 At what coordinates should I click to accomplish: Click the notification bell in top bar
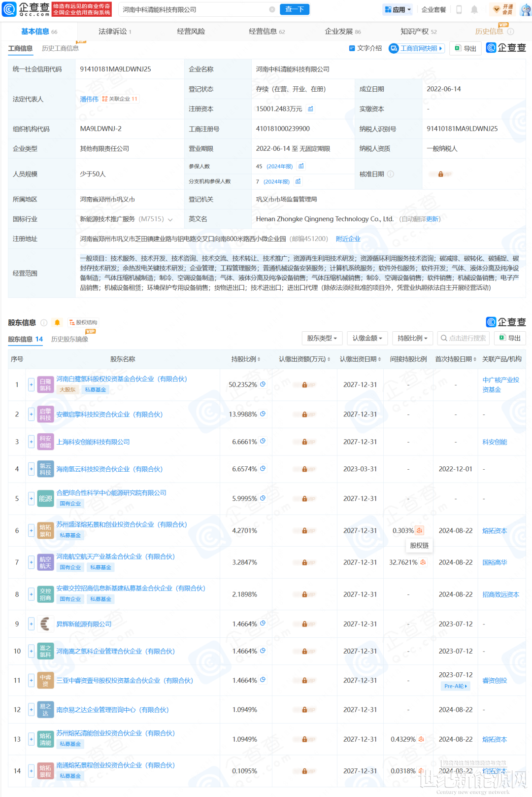point(474,9)
